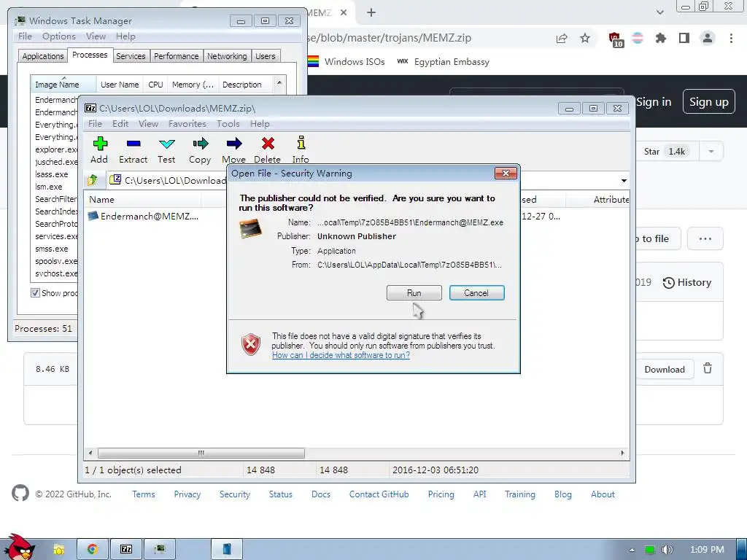The height and width of the screenshot is (560, 747).
Task: Click the Test icon in 7-Zip toolbar
Action: [x=167, y=144]
